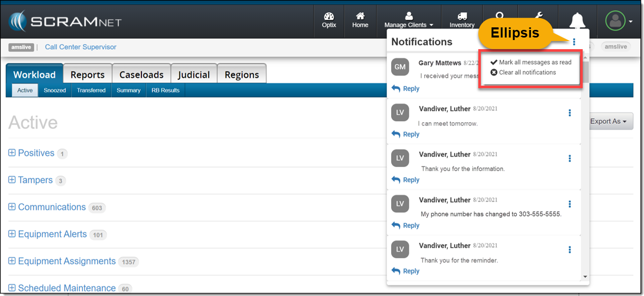The height and width of the screenshot is (296, 644).
Task: Expand the Tampers section
Action: (12, 180)
